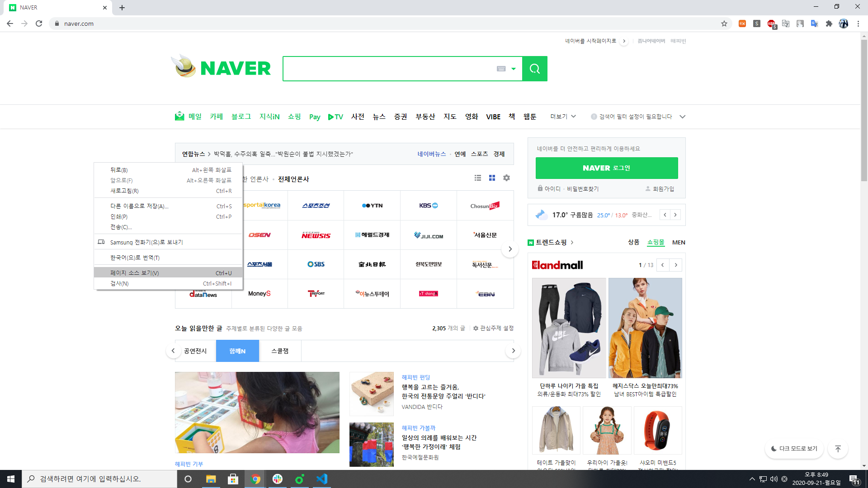The image size is (868, 488).
Task: Choose 새로고침(R) in context menu
Action: pyautogui.click(x=168, y=191)
